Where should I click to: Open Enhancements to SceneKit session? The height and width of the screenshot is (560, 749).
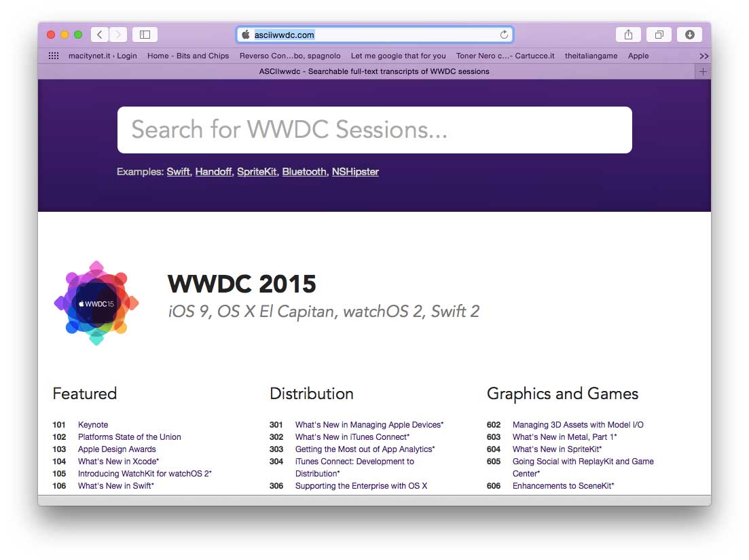pyautogui.click(x=563, y=485)
